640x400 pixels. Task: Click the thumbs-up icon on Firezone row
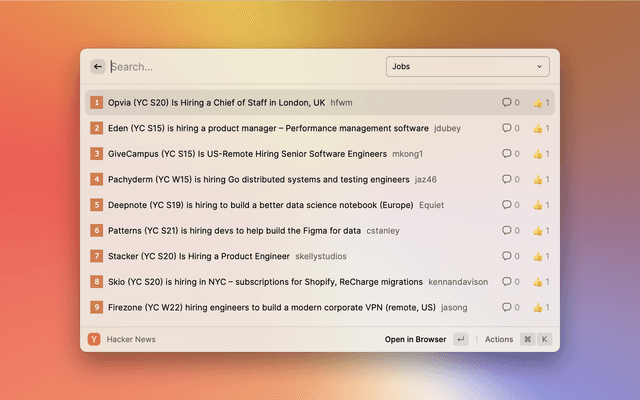tap(537, 307)
